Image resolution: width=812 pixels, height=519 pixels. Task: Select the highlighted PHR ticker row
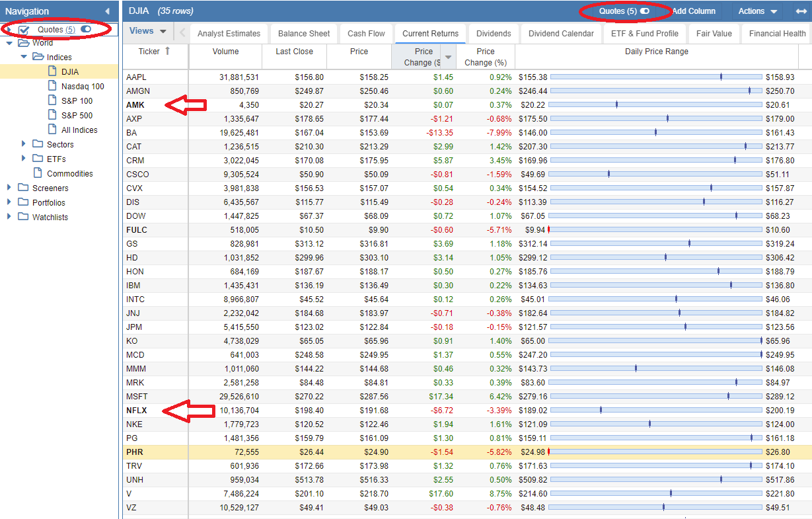pos(467,452)
